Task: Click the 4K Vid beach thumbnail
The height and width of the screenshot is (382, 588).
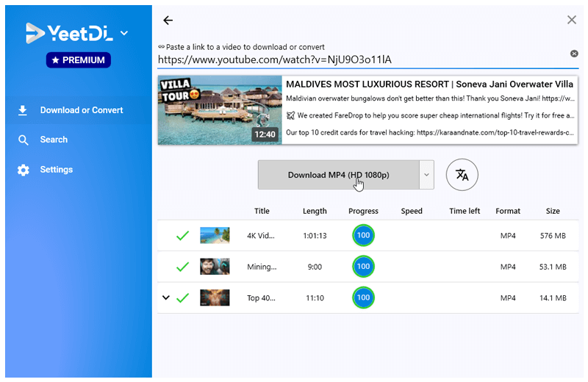Action: pyautogui.click(x=215, y=235)
